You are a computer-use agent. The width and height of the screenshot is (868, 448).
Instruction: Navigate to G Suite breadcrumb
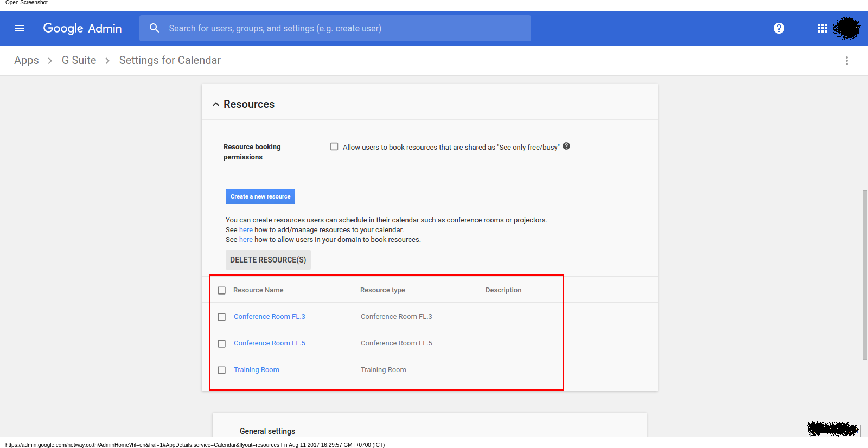[x=79, y=61]
